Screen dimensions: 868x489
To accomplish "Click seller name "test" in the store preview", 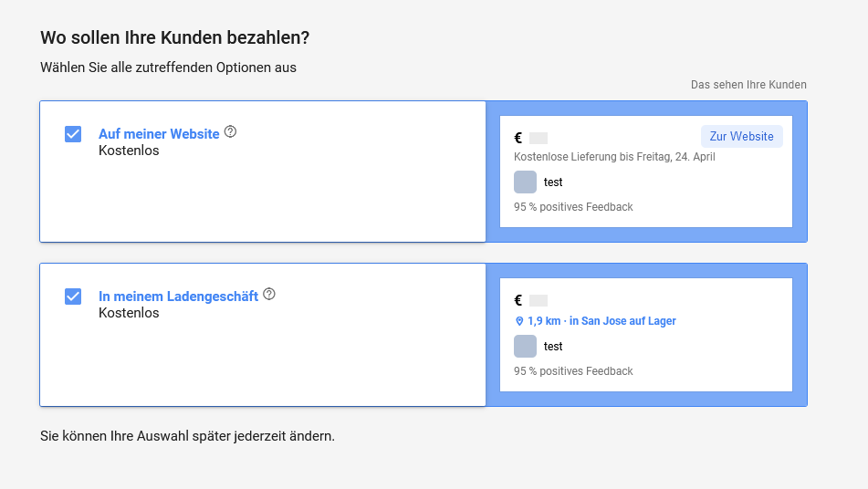I will [553, 347].
